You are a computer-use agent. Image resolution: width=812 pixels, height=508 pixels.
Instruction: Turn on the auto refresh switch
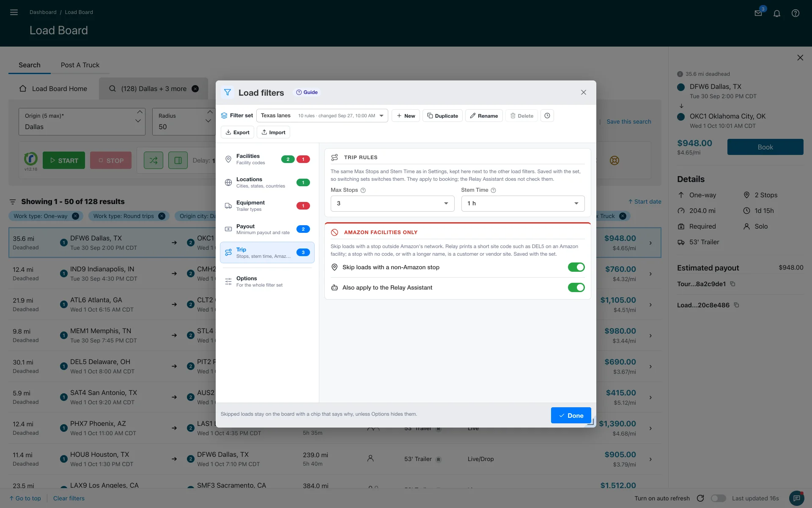point(718,498)
